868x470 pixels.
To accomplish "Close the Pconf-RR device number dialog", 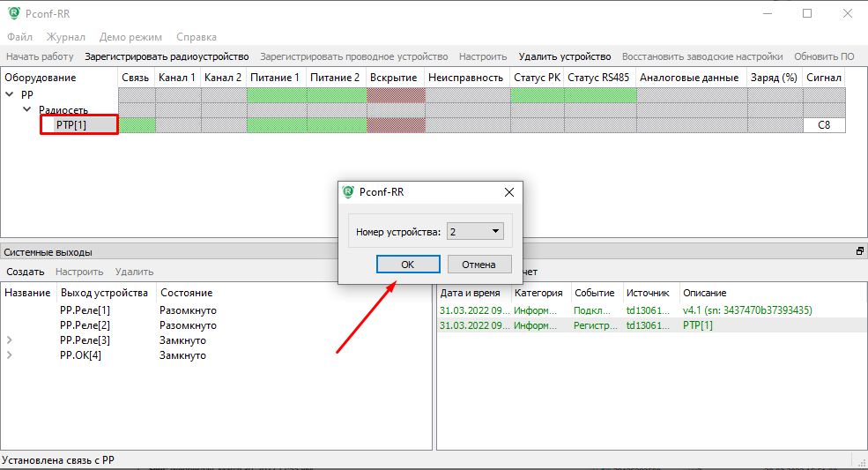I will [x=508, y=192].
